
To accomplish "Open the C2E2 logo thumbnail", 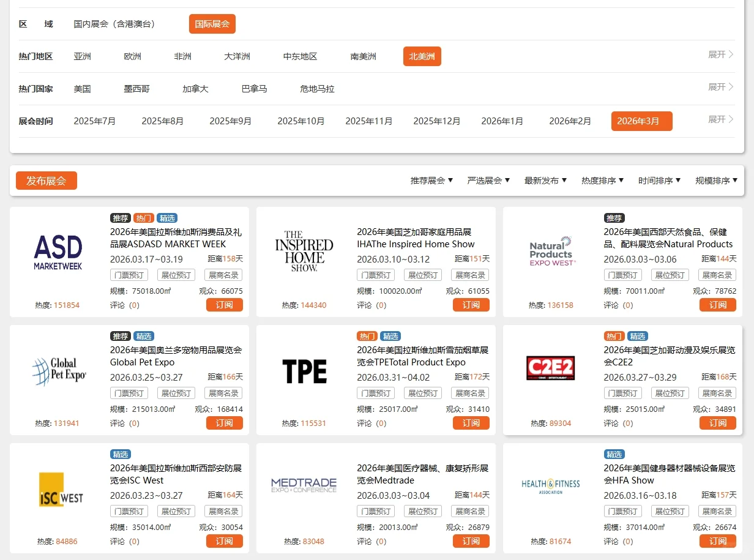I will click(x=551, y=368).
